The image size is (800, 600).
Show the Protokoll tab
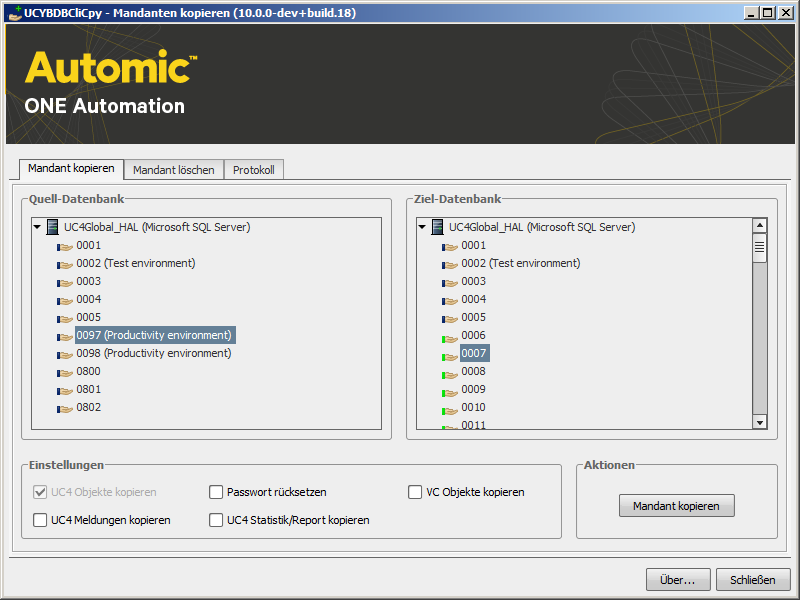click(x=254, y=170)
